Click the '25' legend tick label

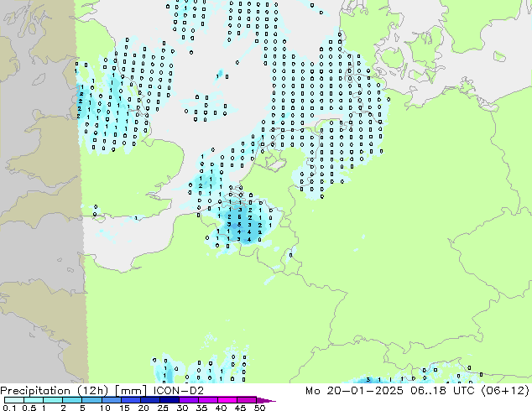tap(163, 408)
